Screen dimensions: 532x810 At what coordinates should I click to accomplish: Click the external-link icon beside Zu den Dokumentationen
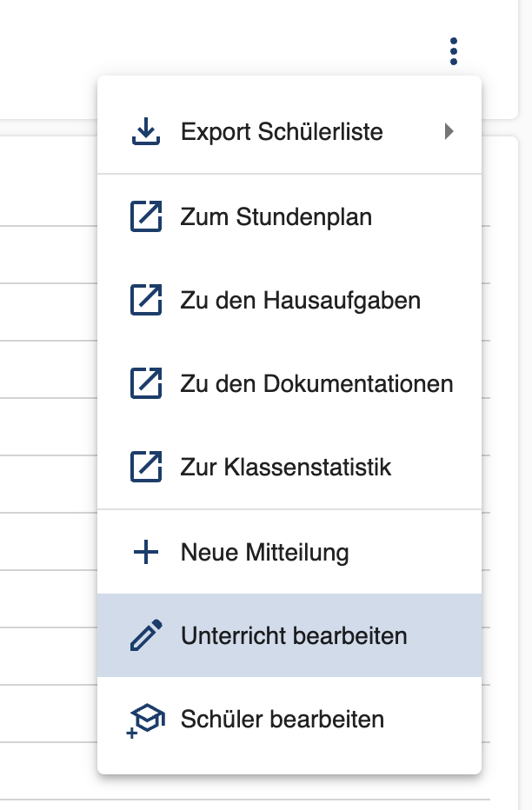(x=146, y=383)
